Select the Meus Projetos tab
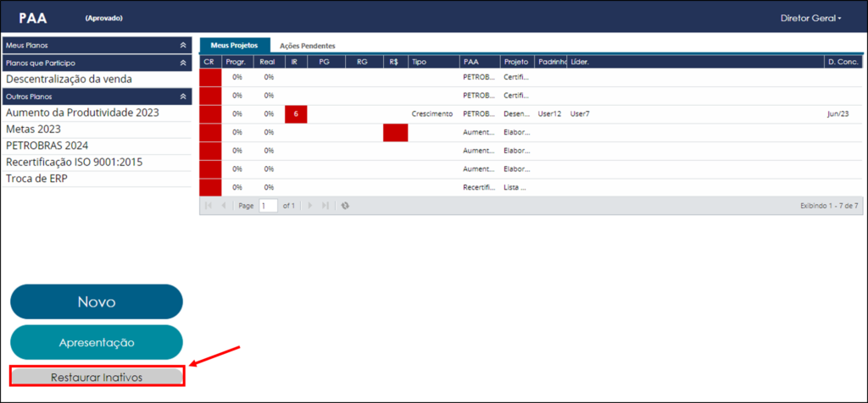The image size is (868, 403). click(234, 46)
